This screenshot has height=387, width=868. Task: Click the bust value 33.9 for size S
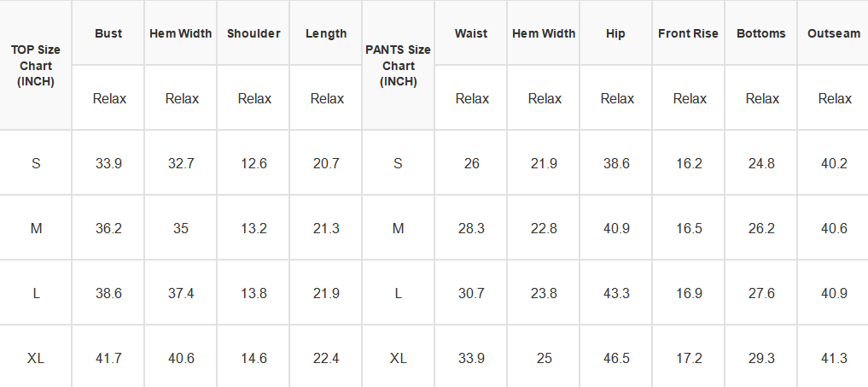108,163
